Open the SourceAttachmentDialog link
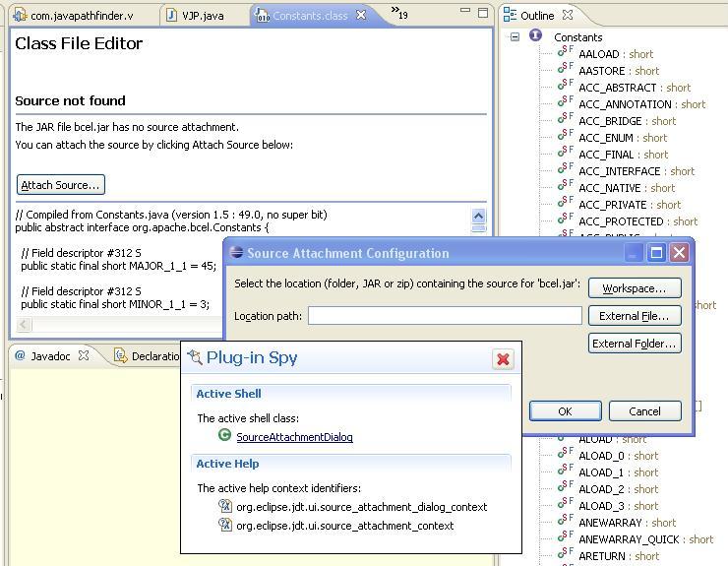The height and width of the screenshot is (566, 728). 294,437
